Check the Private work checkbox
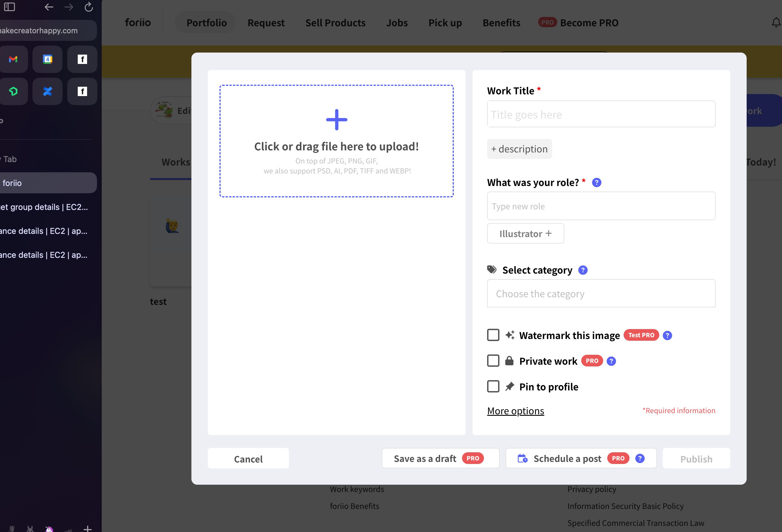 493,361
